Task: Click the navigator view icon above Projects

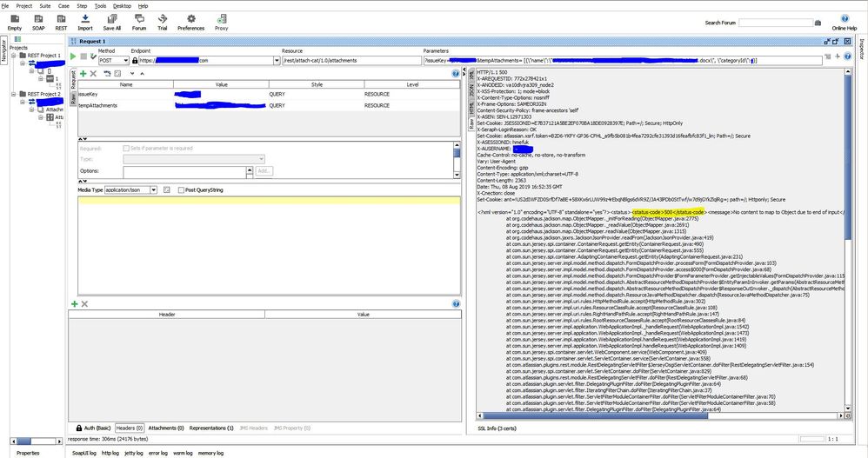Action: point(17,39)
